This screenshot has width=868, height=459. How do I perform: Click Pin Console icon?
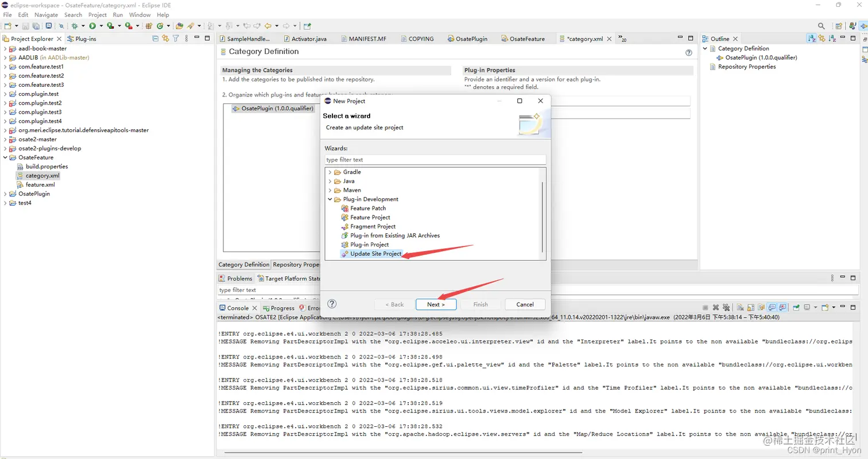796,307
